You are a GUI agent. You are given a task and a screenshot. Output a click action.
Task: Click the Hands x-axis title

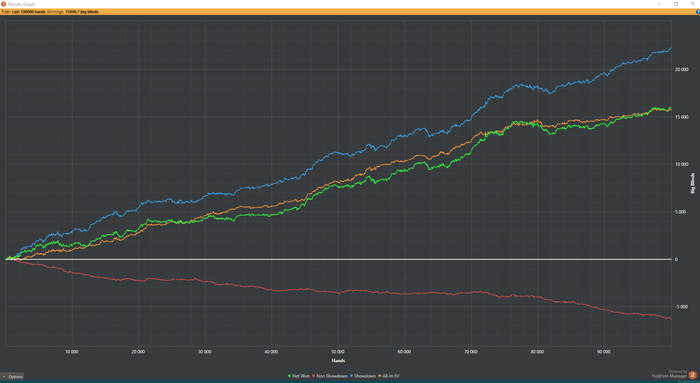[x=338, y=360]
